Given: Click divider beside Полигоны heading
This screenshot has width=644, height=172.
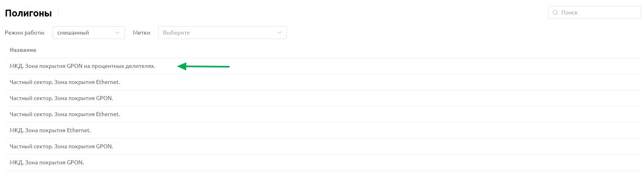Looking at the screenshot, I should pos(58,12).
